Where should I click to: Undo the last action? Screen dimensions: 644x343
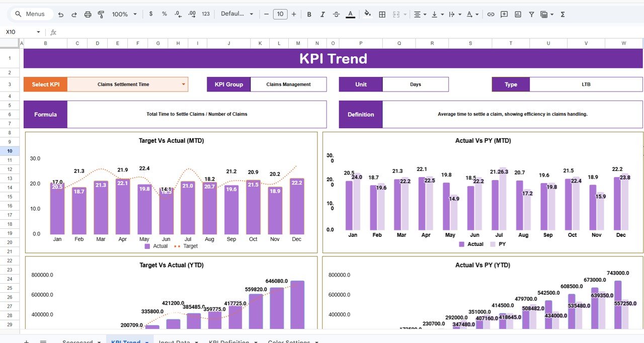[61, 14]
